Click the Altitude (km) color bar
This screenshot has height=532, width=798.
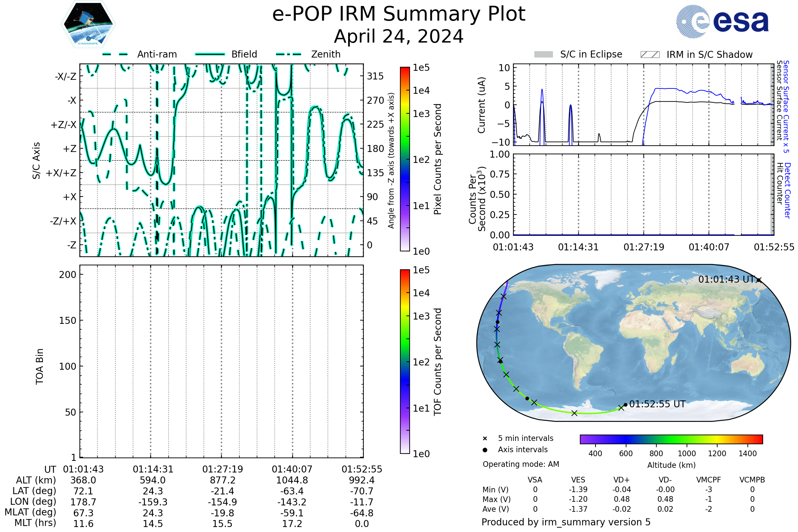point(671,439)
